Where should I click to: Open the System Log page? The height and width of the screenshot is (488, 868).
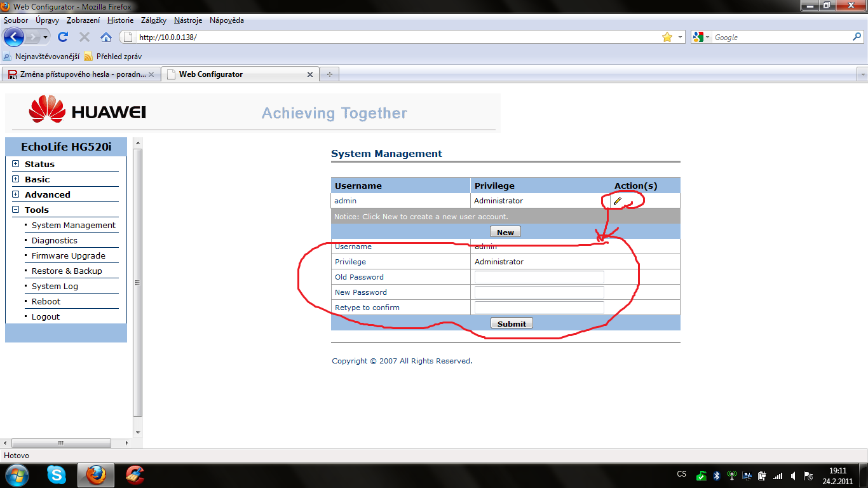click(55, 286)
